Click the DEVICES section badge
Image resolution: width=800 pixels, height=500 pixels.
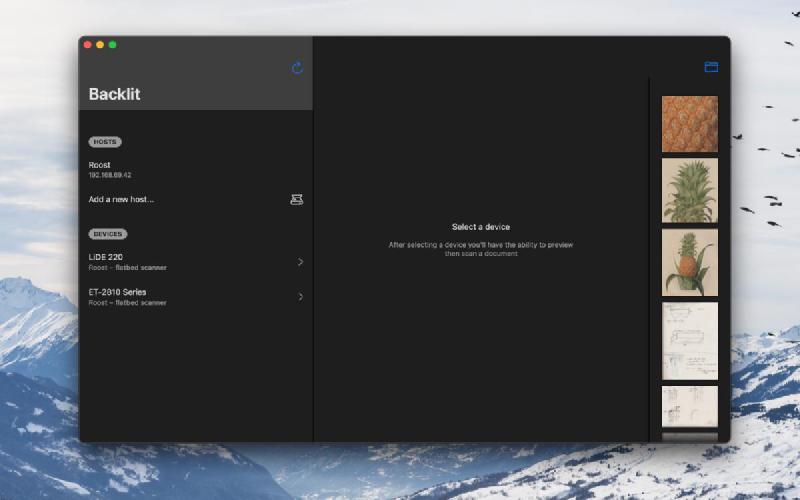108,234
